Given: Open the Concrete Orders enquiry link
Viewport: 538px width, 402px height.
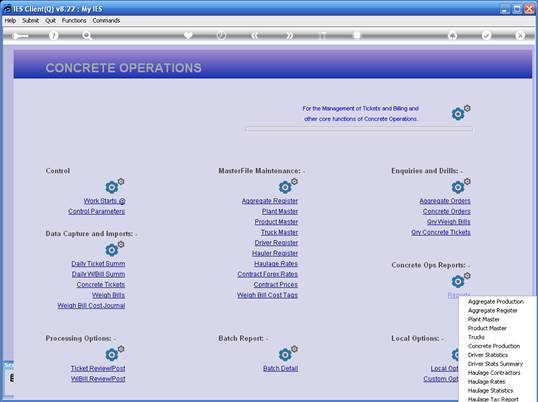Looking at the screenshot, I should 446,212.
